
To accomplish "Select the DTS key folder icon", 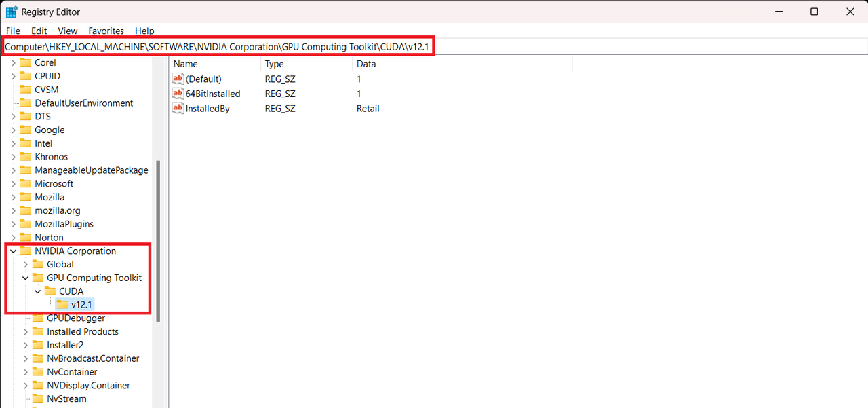I will [x=26, y=116].
